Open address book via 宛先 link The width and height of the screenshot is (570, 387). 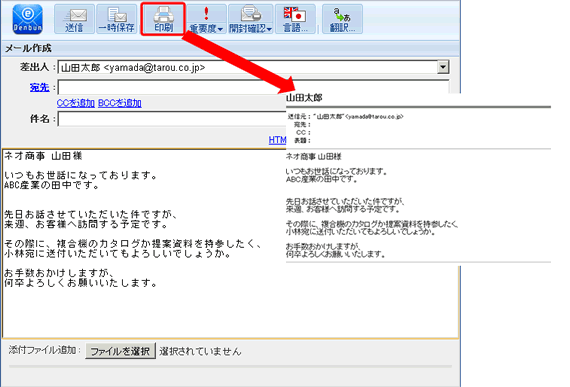tap(39, 88)
